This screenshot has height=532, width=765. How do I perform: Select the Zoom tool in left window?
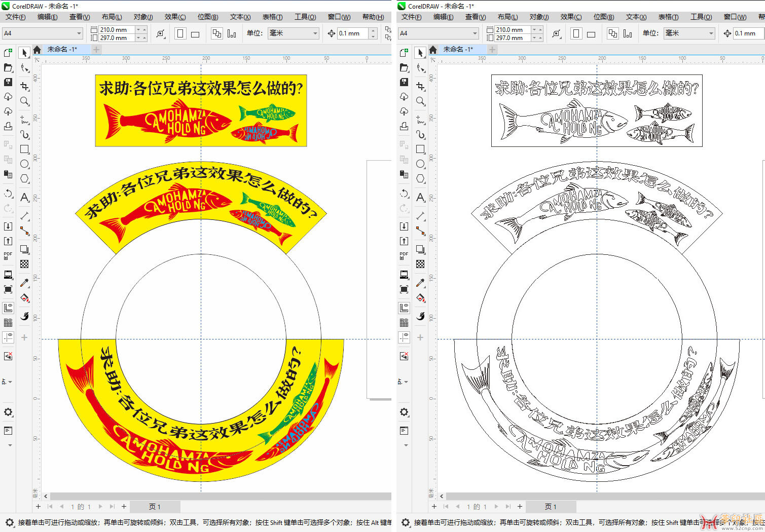[24, 101]
